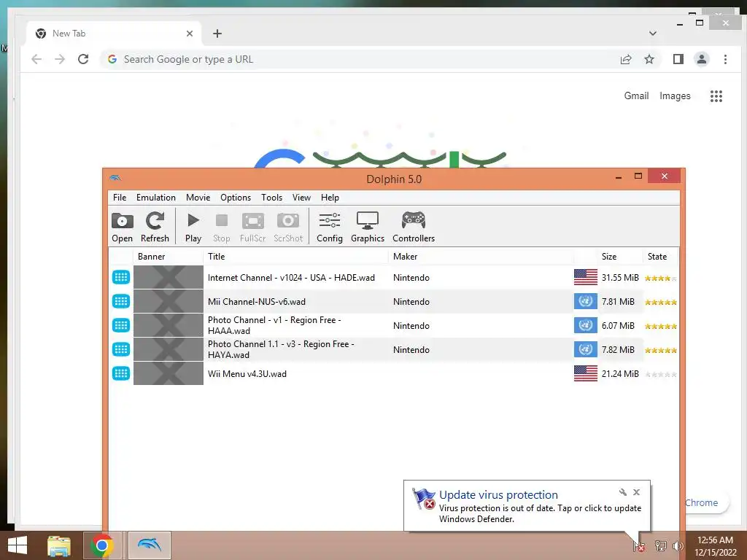Dismiss the virus protection notification
The height and width of the screenshot is (560, 747).
point(636,492)
